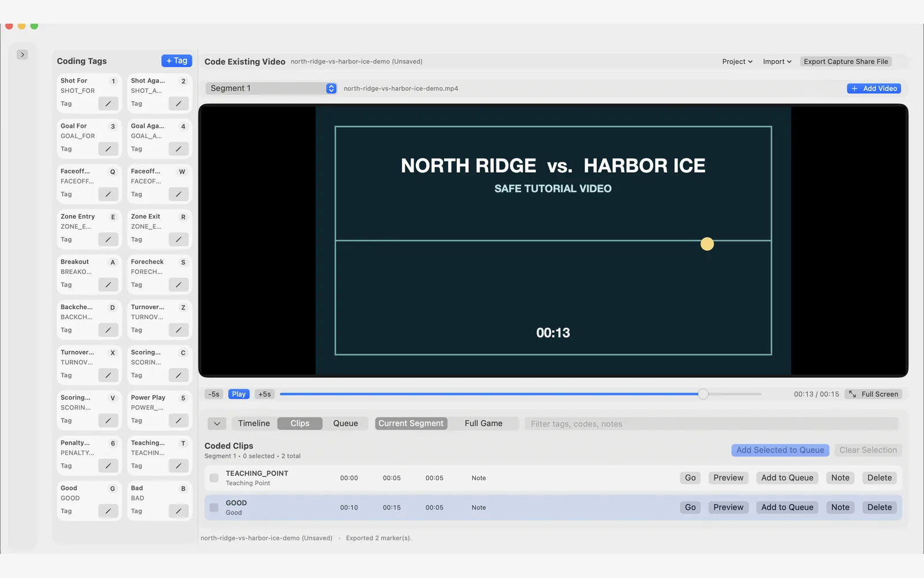Preview the GOOD clip
The width and height of the screenshot is (924, 578).
tap(728, 507)
